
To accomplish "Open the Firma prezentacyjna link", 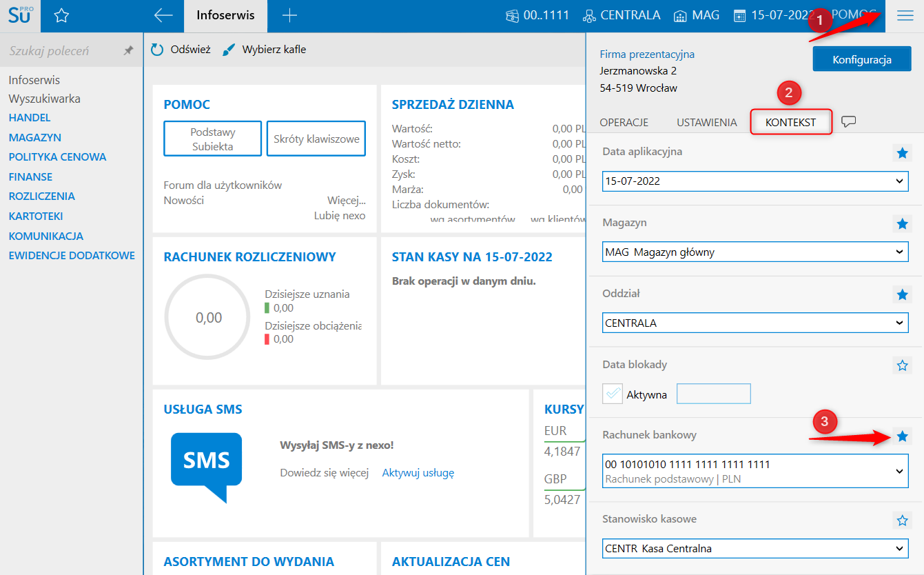I will [647, 54].
